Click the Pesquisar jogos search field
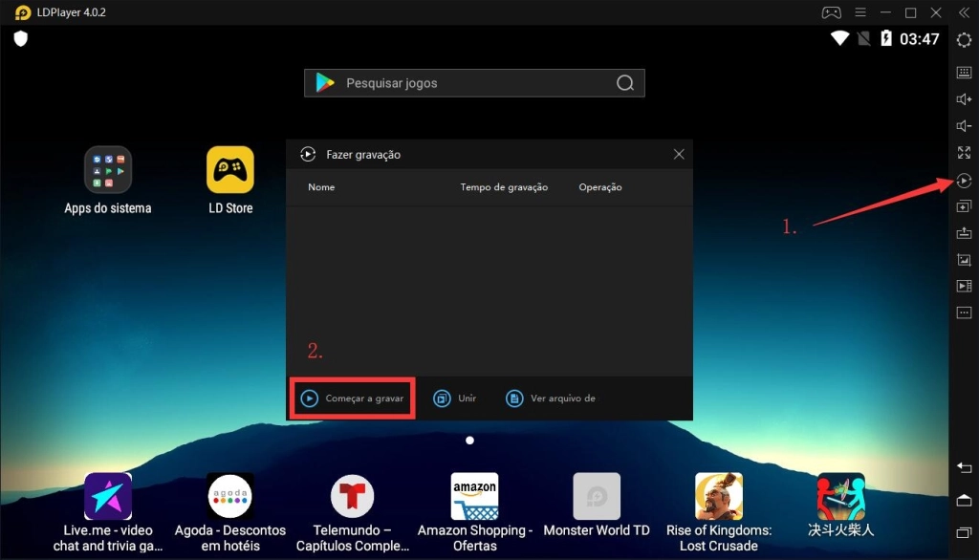This screenshot has width=979, height=560. (x=474, y=83)
